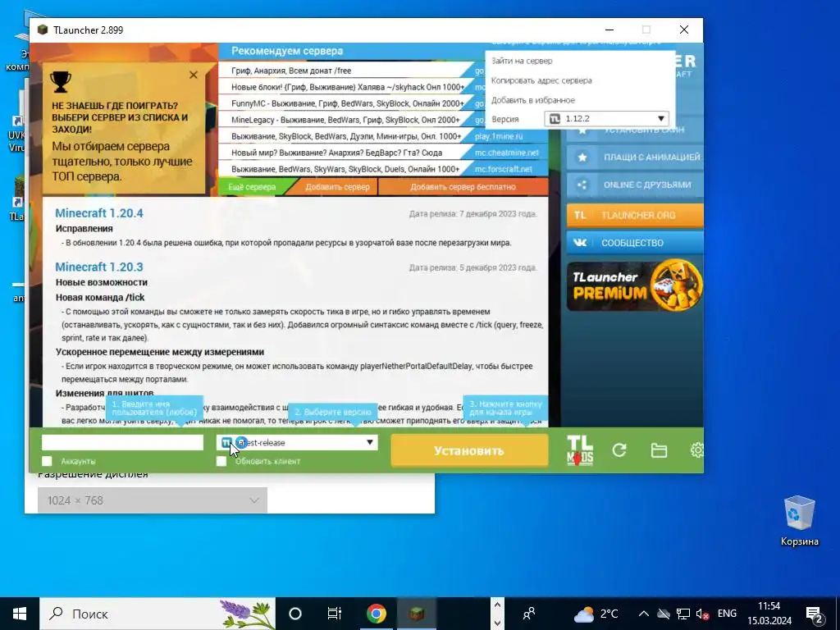The height and width of the screenshot is (630, 840).
Task: Open Chrome from the taskbar
Action: click(x=376, y=614)
